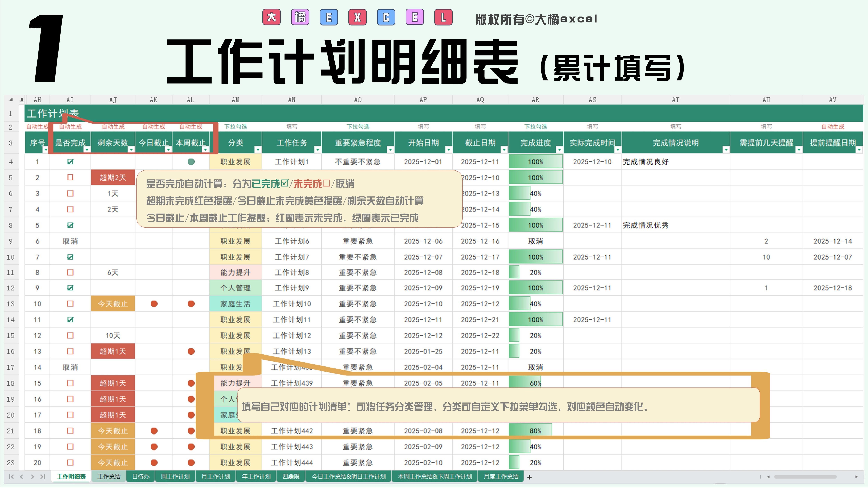This screenshot has height=488, width=868.
Task: Go to last sheet navigation arrow
Action: click(x=43, y=477)
